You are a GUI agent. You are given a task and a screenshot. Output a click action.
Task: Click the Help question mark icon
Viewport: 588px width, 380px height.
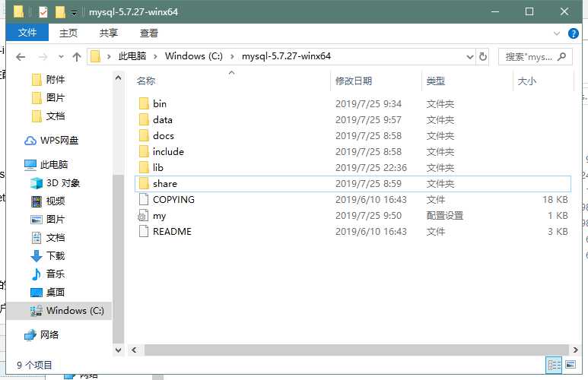click(573, 33)
